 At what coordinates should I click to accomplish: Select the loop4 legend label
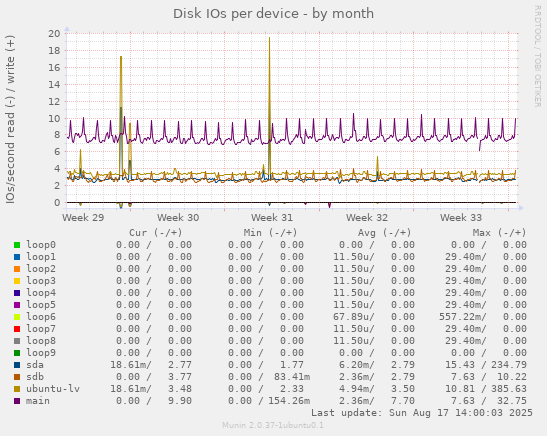coord(41,293)
